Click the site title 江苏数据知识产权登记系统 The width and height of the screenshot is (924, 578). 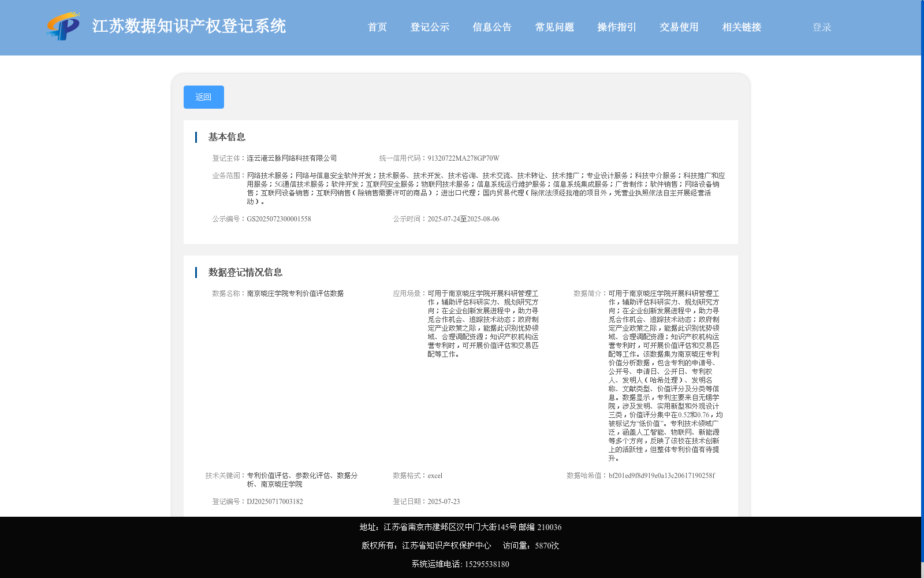[x=189, y=26]
